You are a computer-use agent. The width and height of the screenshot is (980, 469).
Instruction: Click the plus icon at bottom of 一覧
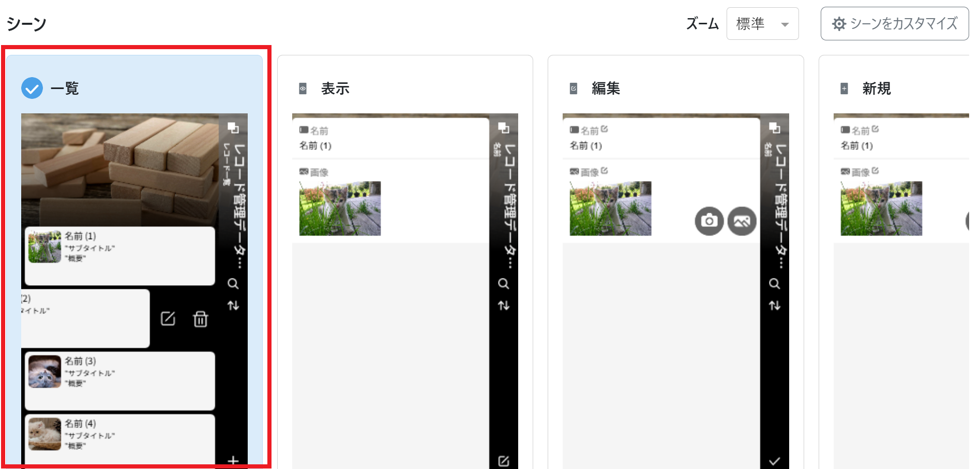coord(233,460)
